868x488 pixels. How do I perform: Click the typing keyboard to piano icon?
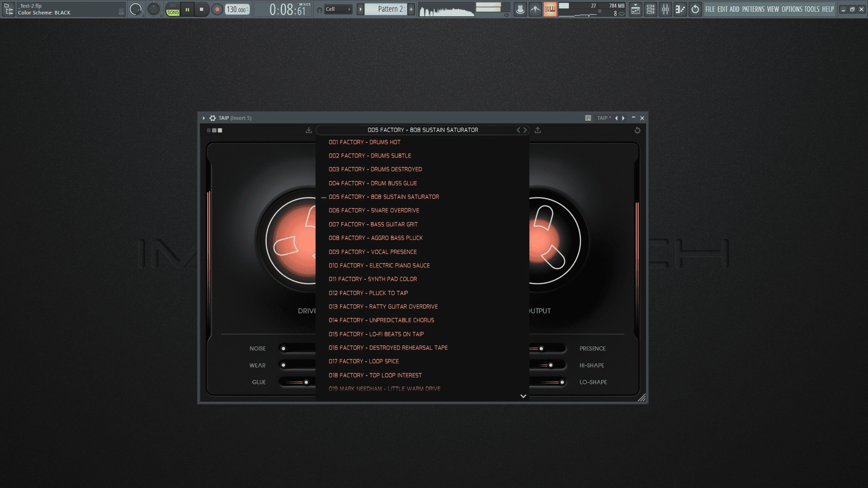(x=520, y=9)
